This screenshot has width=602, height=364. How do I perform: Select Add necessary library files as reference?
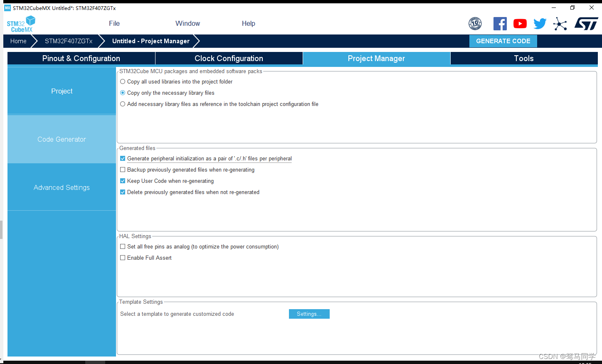pos(123,104)
